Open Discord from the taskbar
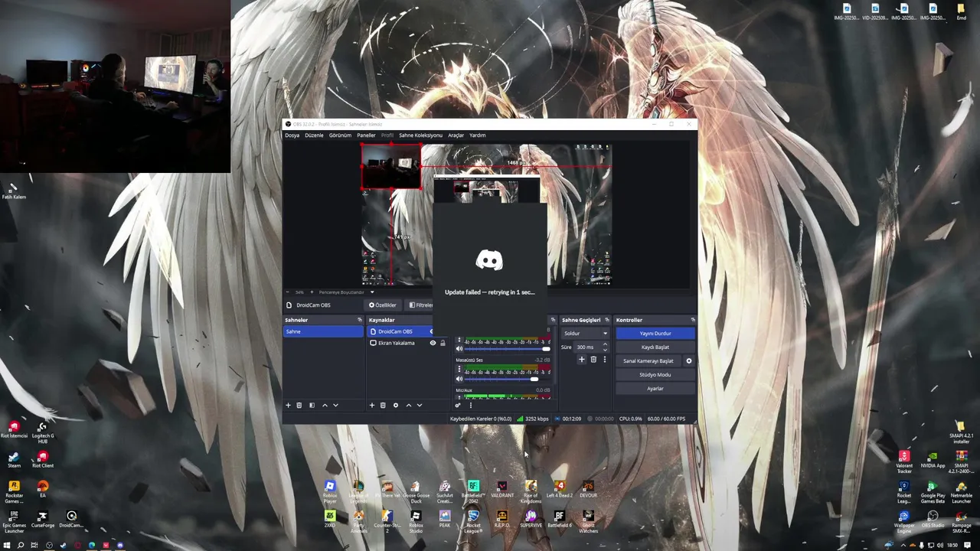The image size is (980, 551). [120, 545]
